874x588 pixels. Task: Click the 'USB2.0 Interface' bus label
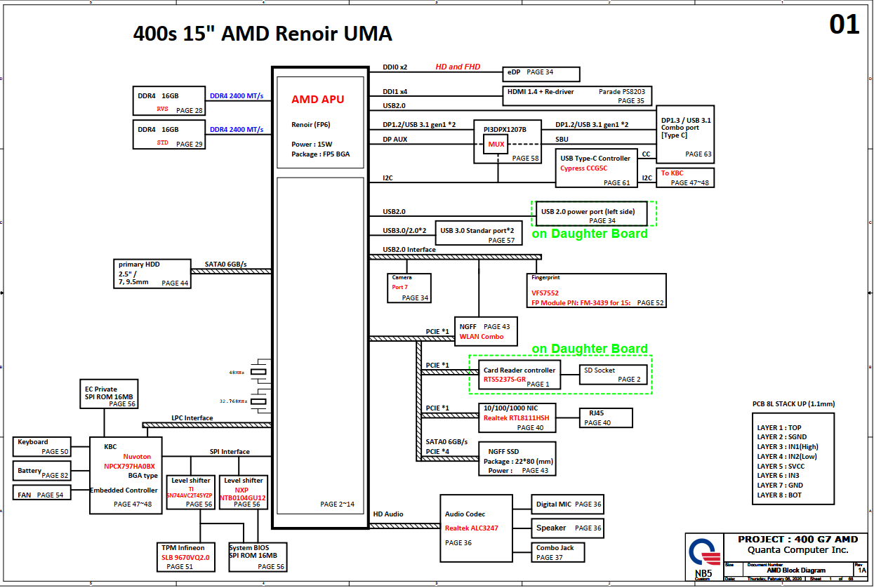[x=409, y=249]
